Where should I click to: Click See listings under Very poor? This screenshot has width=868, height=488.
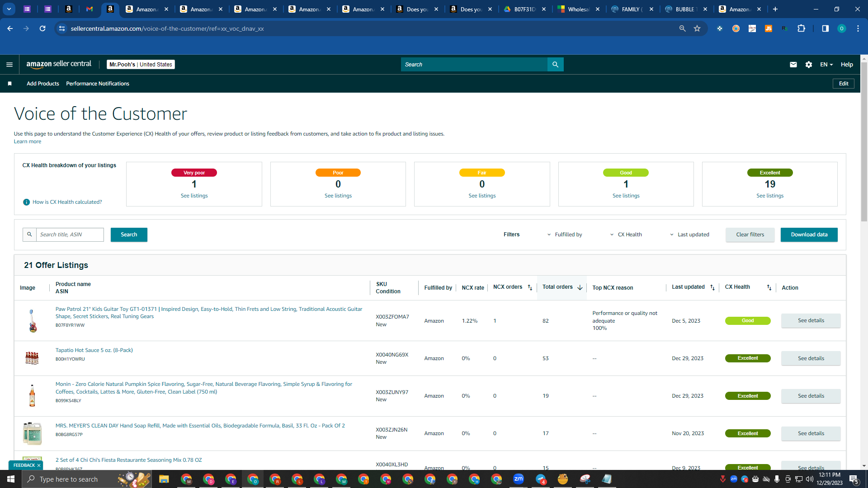click(x=194, y=196)
